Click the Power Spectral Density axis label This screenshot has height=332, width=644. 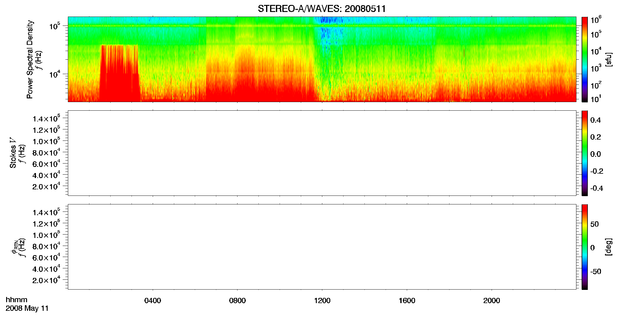tap(29, 59)
